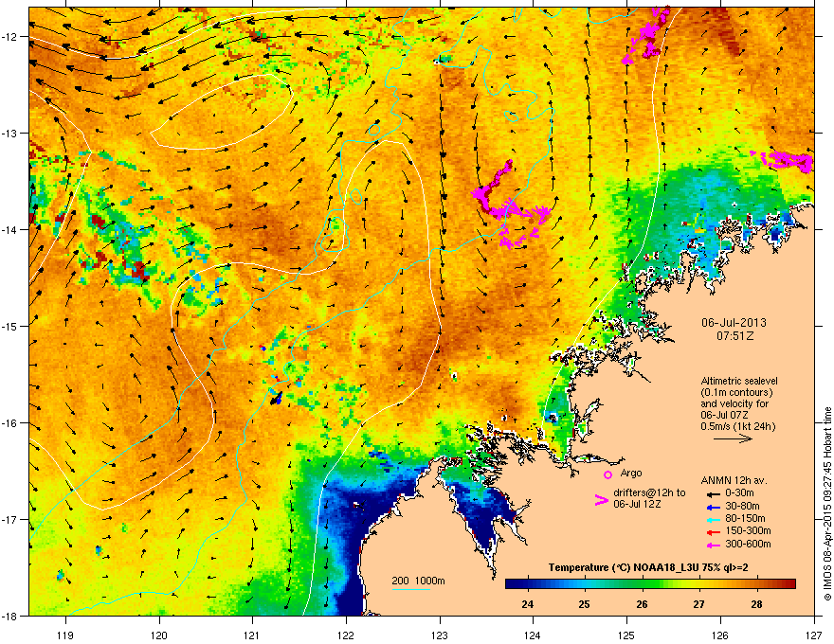Click the black 0-30m arrow legend symbol
Viewport: 834px width, 644px height.
pos(713,493)
